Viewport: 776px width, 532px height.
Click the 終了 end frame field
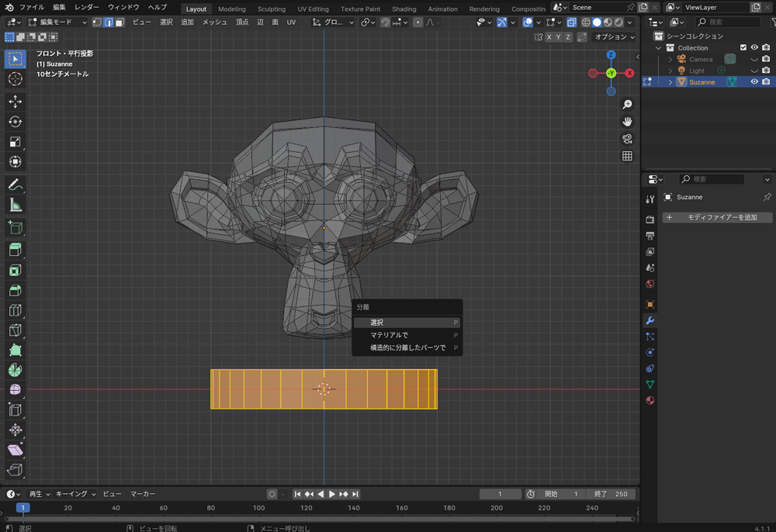(x=611, y=494)
